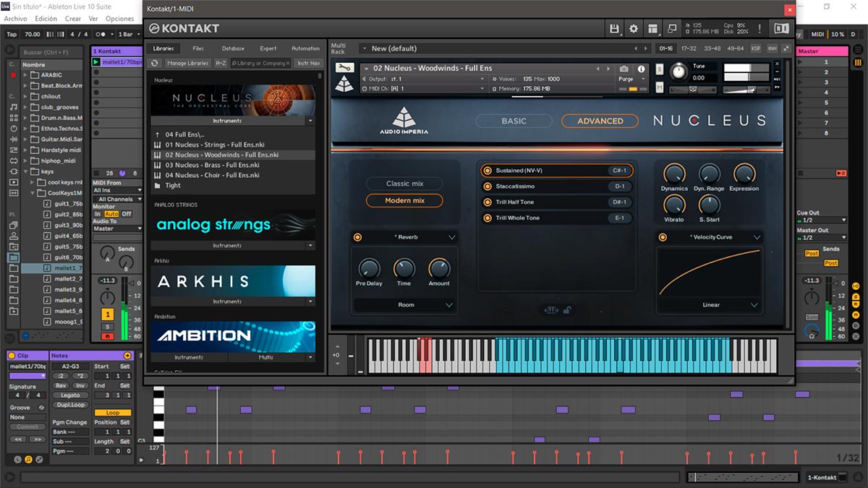868x488 pixels.
Task: Open Room reverb type dropdown
Action: [405, 305]
